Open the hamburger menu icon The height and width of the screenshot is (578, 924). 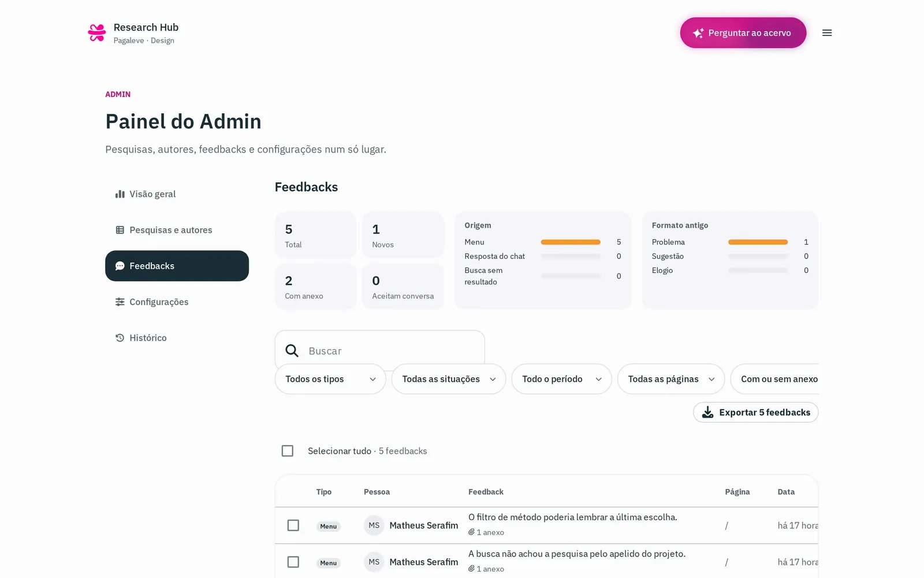coord(827,33)
